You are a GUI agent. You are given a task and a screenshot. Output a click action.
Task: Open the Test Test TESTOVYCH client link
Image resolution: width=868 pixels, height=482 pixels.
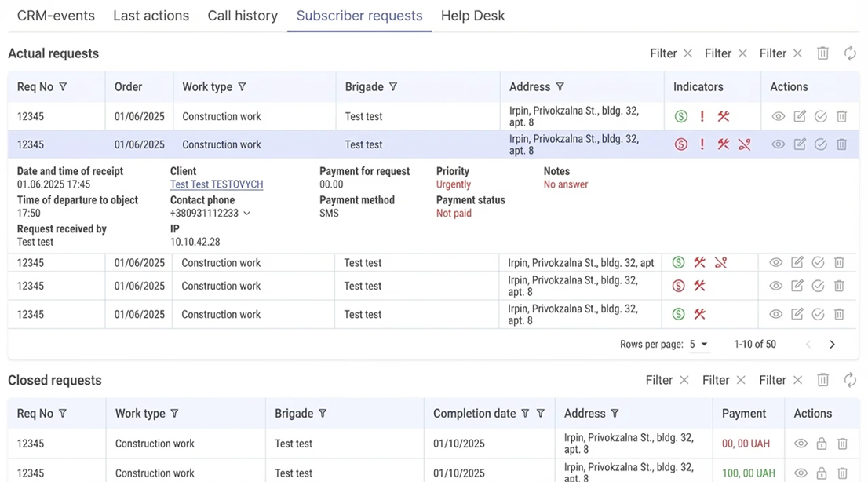(217, 184)
